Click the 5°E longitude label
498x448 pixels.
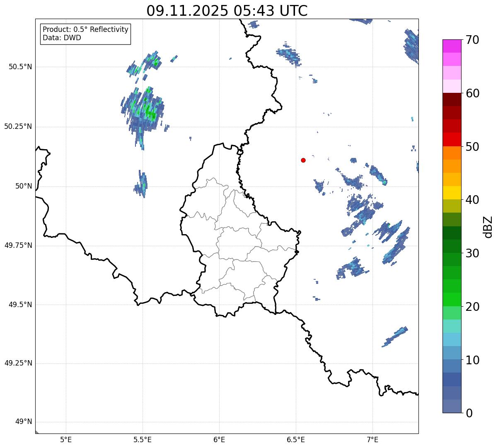pyautogui.click(x=66, y=440)
